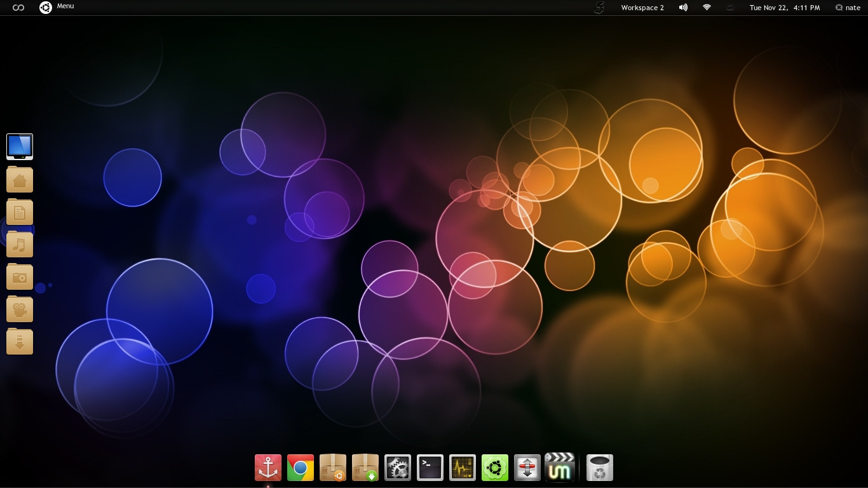Open the calendar from date and time

pyautogui.click(x=784, y=8)
